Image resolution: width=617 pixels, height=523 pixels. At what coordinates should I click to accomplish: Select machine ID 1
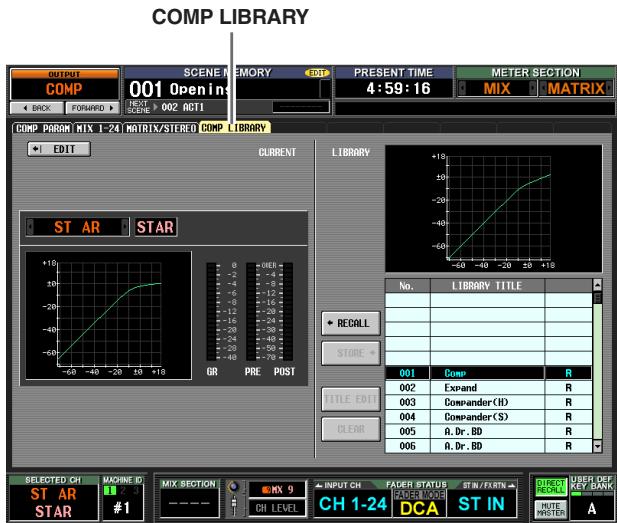click(110, 490)
